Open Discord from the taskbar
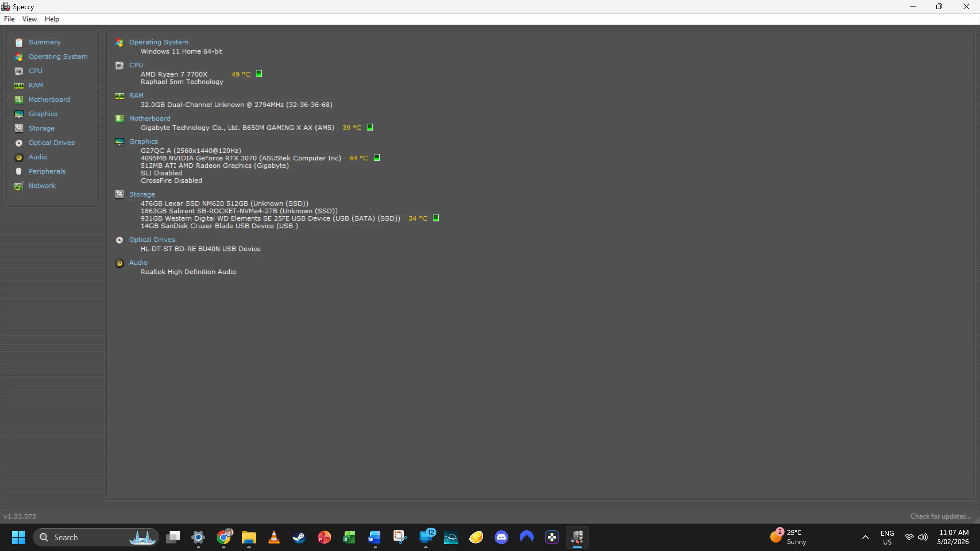980x551 pixels. 501,537
